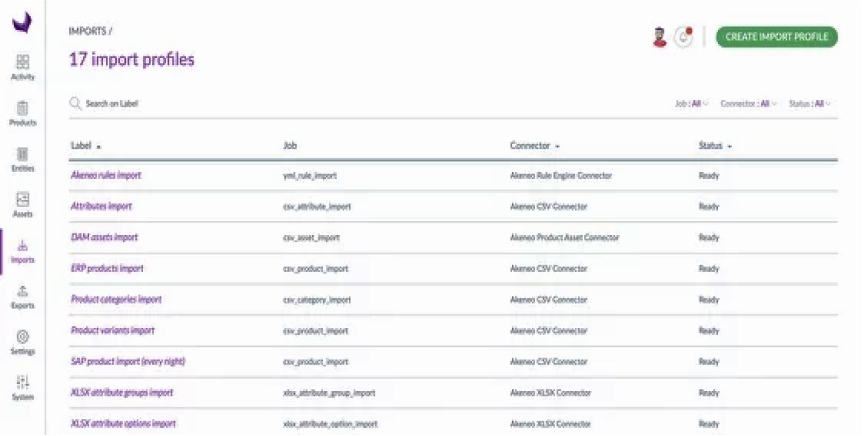This screenshot has height=436, width=862.
Task: Open the Job filter dropdown
Action: click(x=692, y=103)
